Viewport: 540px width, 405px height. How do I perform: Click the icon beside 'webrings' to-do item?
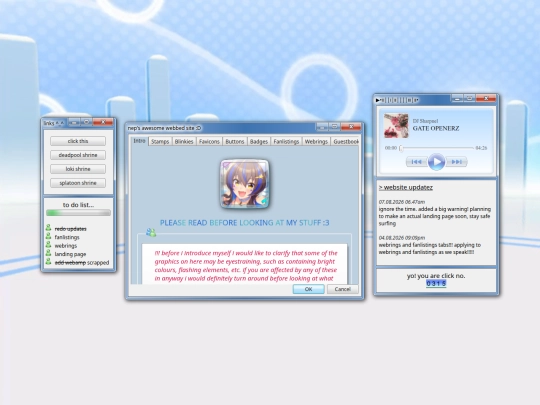[x=48, y=245]
